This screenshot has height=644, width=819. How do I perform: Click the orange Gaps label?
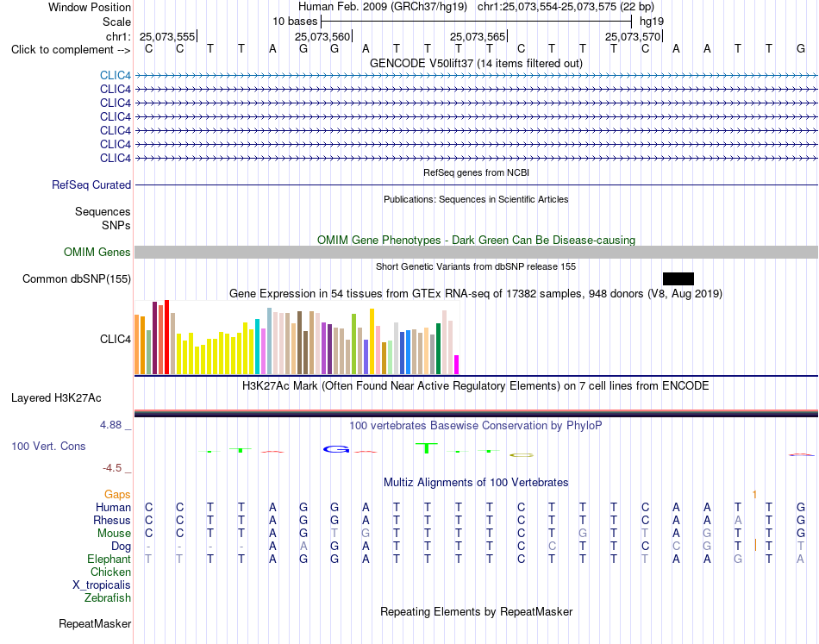(117, 495)
